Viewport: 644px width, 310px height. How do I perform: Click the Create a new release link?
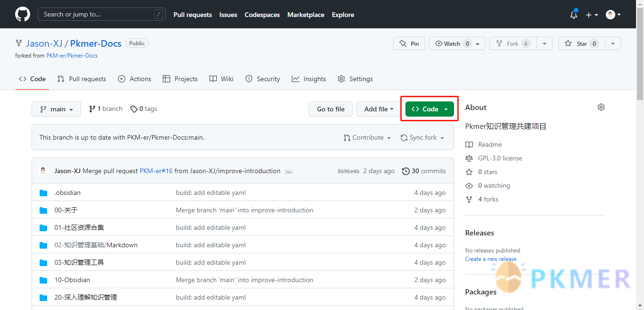[x=490, y=259]
